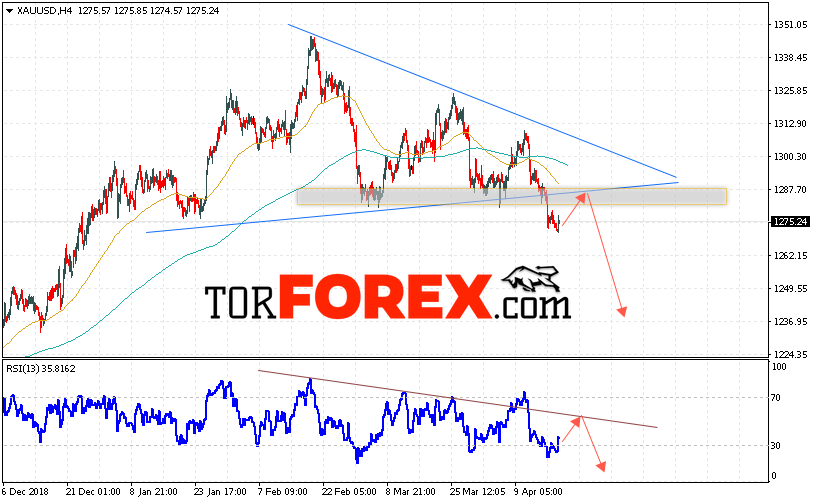Viewport: 814px width, 503px height.
Task: Select the RSI(13) 35.8162 indicator label
Action: (x=40, y=369)
